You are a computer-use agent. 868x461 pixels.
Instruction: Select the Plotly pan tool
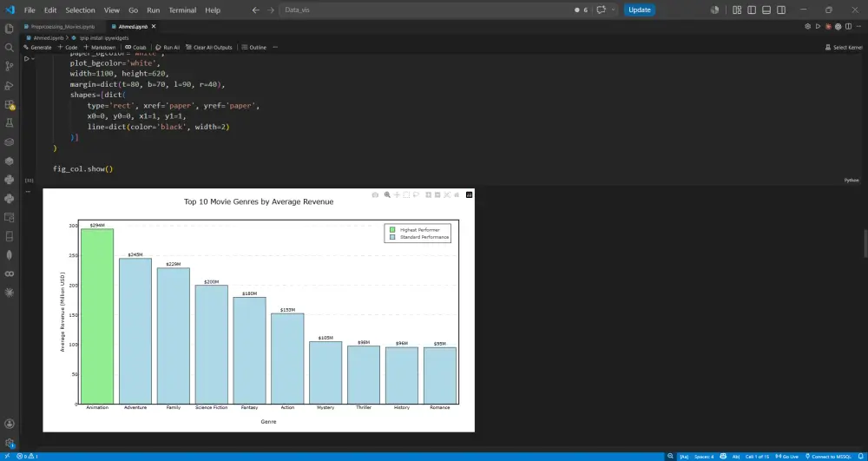[397, 194]
